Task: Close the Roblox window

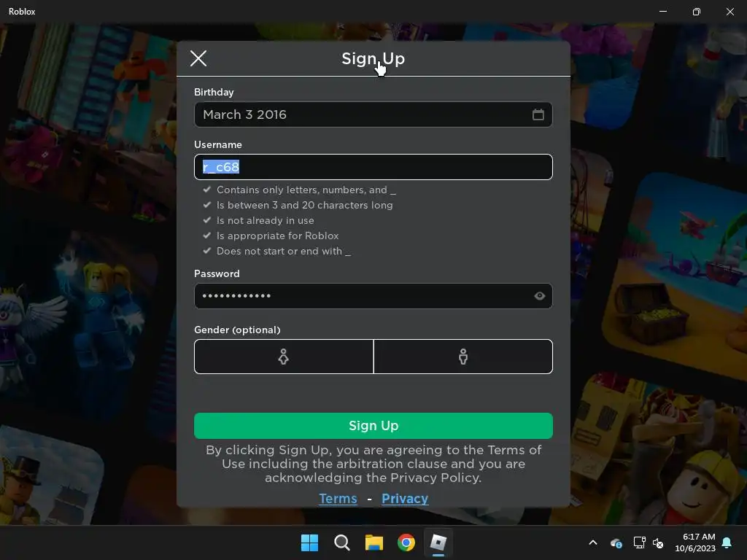Action: click(x=729, y=12)
